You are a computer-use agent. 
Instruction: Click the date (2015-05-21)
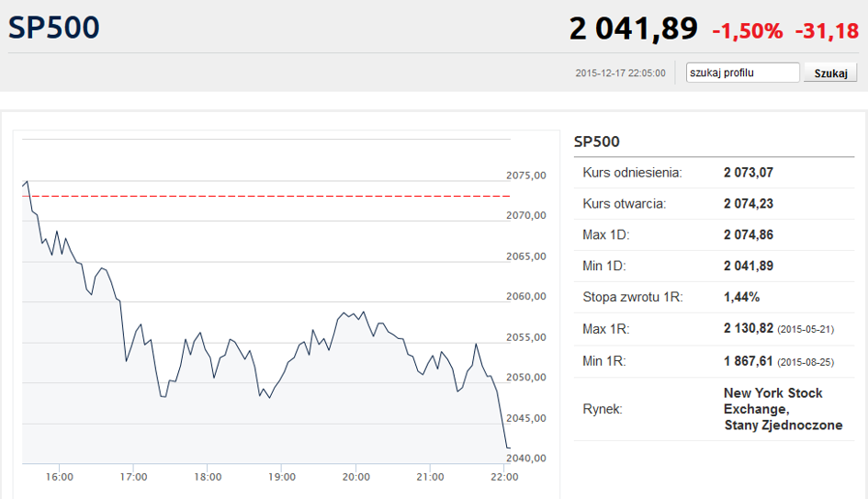pyautogui.click(x=806, y=330)
